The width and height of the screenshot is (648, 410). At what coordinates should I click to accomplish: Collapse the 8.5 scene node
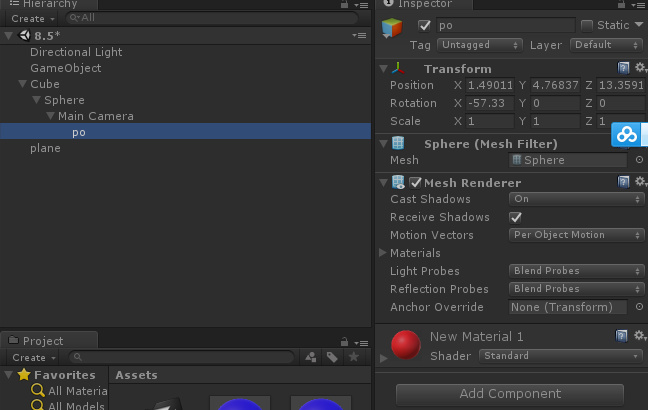[x=8, y=36]
